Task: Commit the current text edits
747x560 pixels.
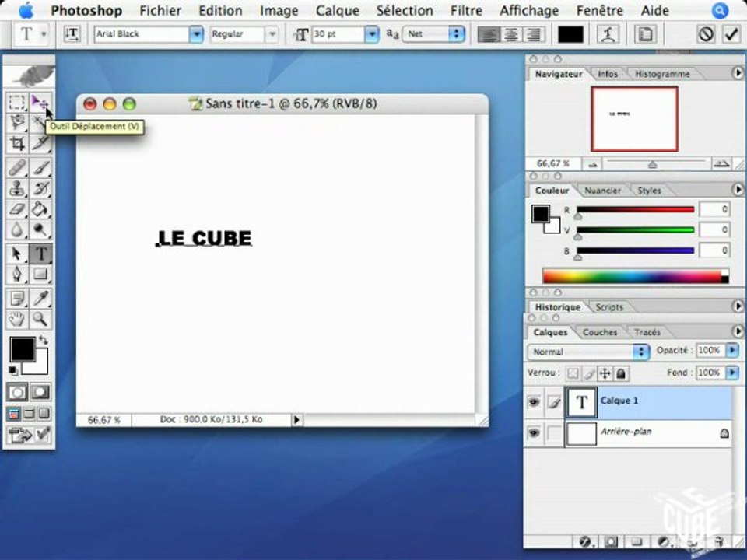Action: coord(731,34)
